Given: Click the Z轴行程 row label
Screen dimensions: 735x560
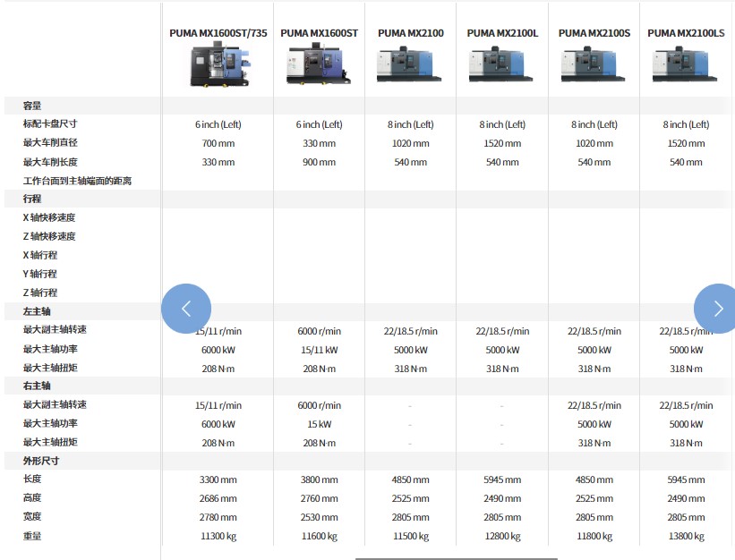Looking at the screenshot, I should pos(40,293).
